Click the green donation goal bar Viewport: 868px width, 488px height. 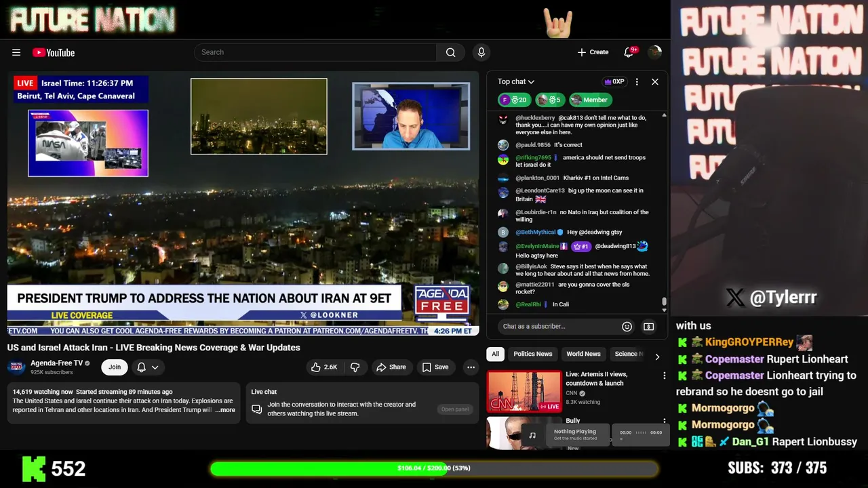(434, 468)
